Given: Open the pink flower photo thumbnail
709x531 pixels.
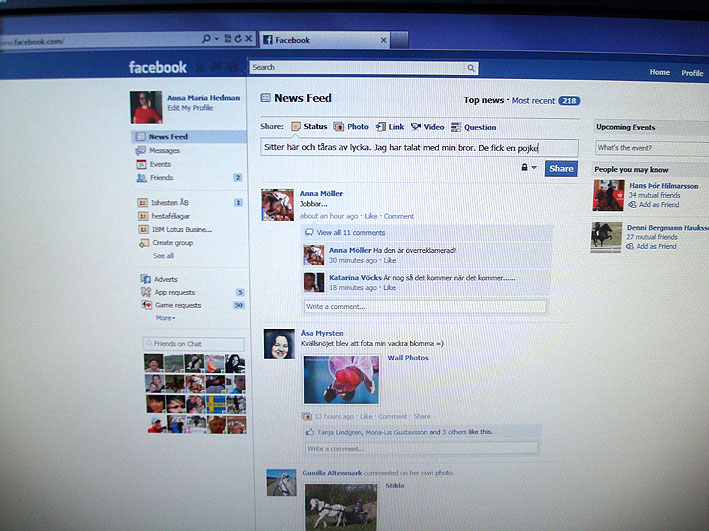Looking at the screenshot, I should [x=341, y=379].
